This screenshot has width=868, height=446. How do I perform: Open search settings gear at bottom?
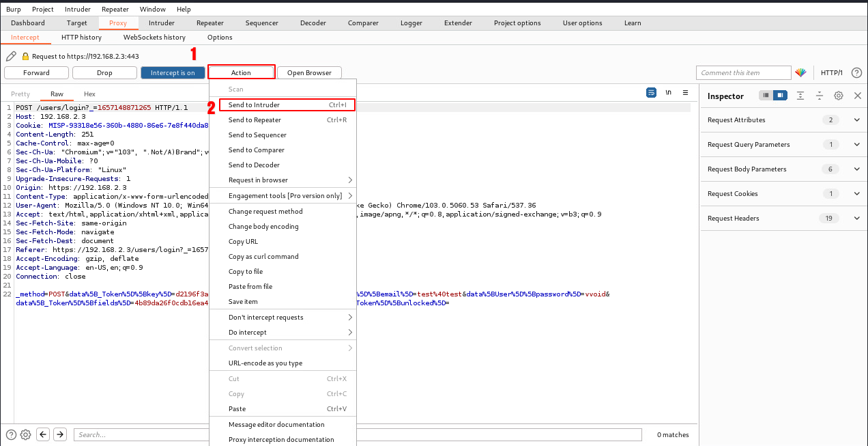(25, 434)
